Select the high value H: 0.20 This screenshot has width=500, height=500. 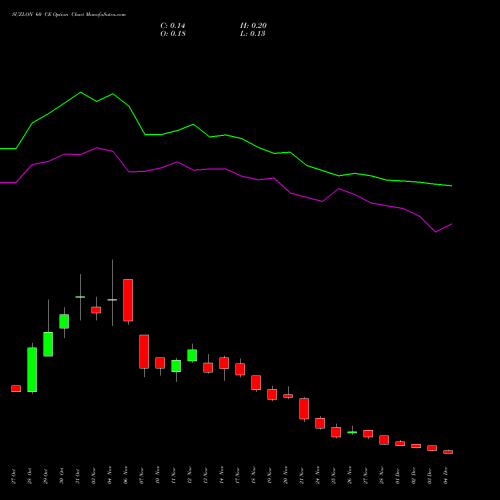253,26
